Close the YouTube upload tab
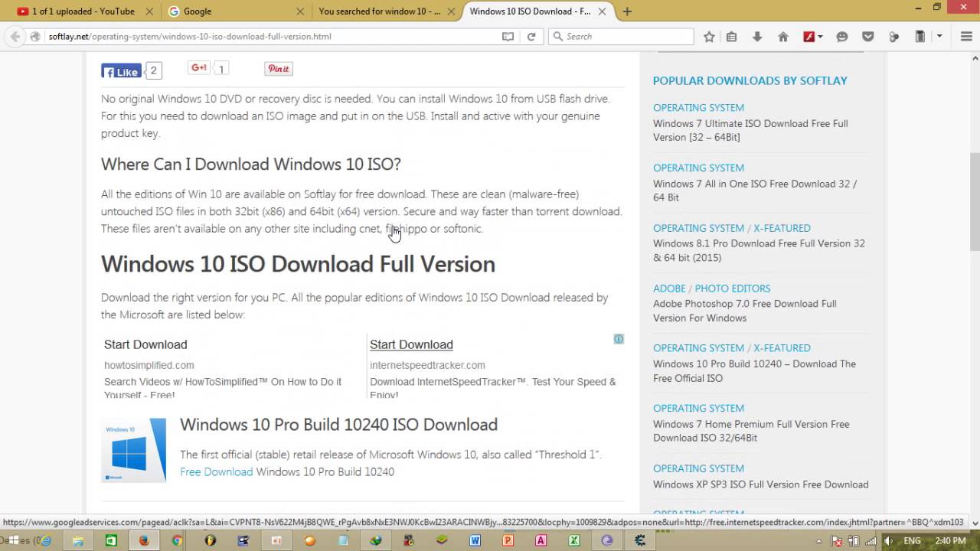Image resolution: width=980 pixels, height=551 pixels. [148, 11]
